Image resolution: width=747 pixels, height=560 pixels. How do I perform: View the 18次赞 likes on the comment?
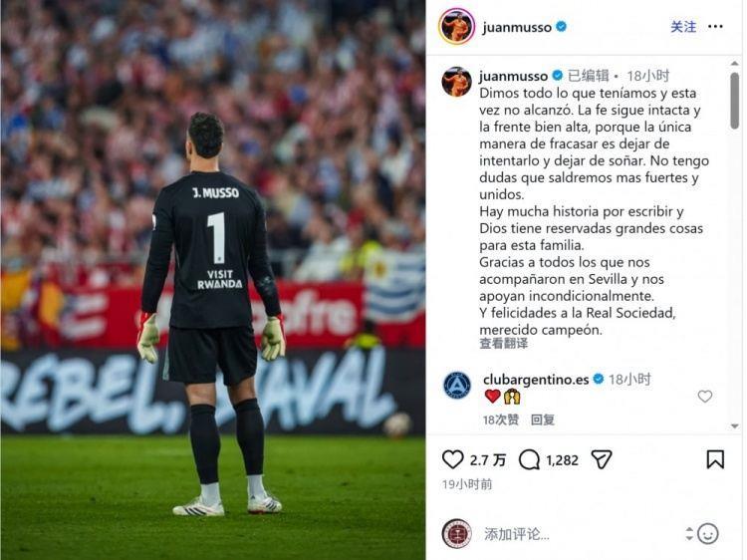[501, 420]
